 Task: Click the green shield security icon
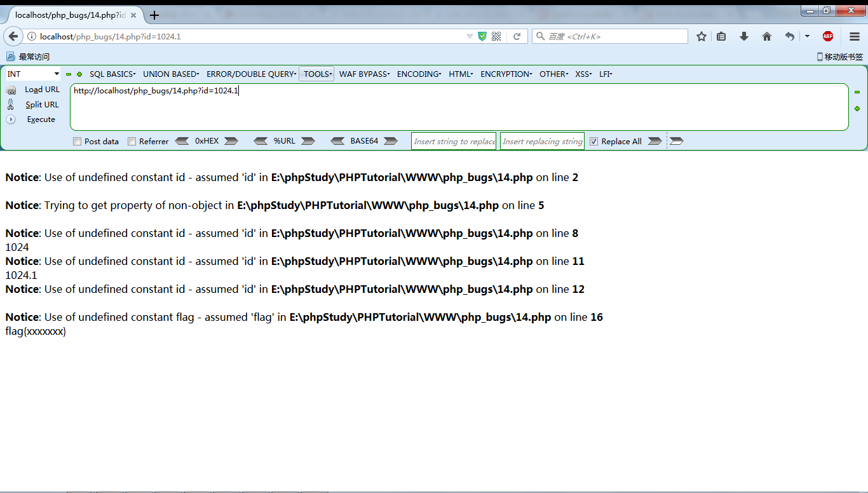click(482, 36)
